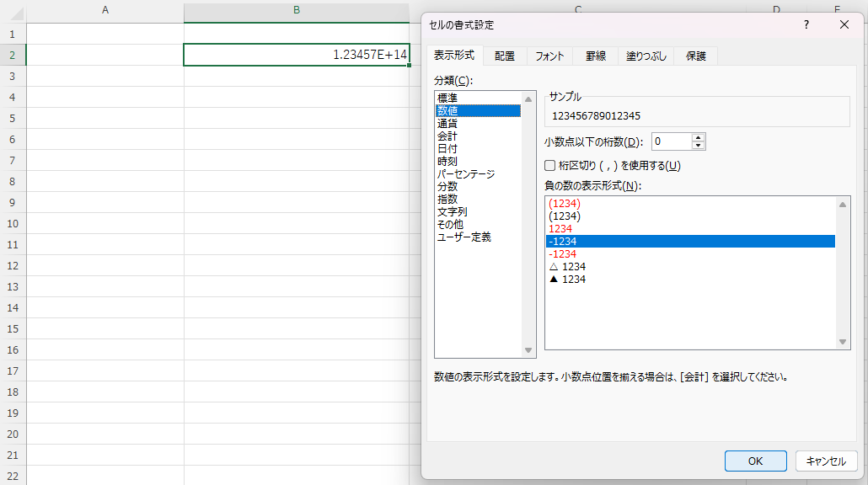Select black (1234) negative format
This screenshot has width=868, height=485.
(x=690, y=216)
